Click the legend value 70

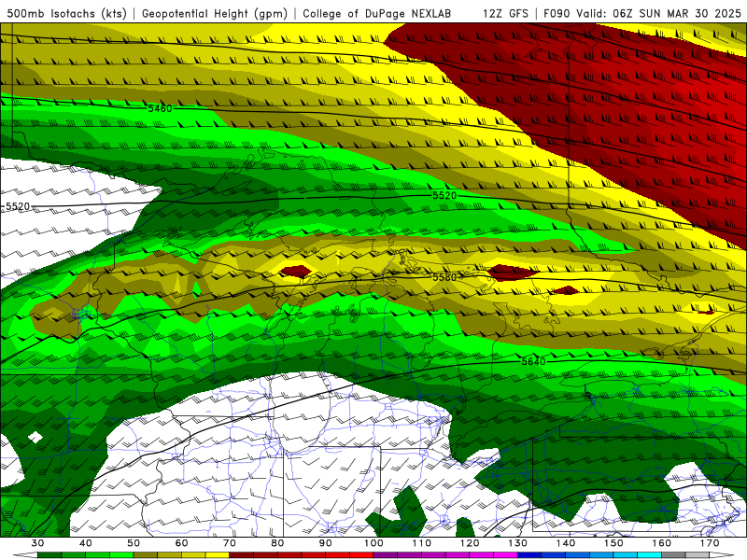[230, 543]
